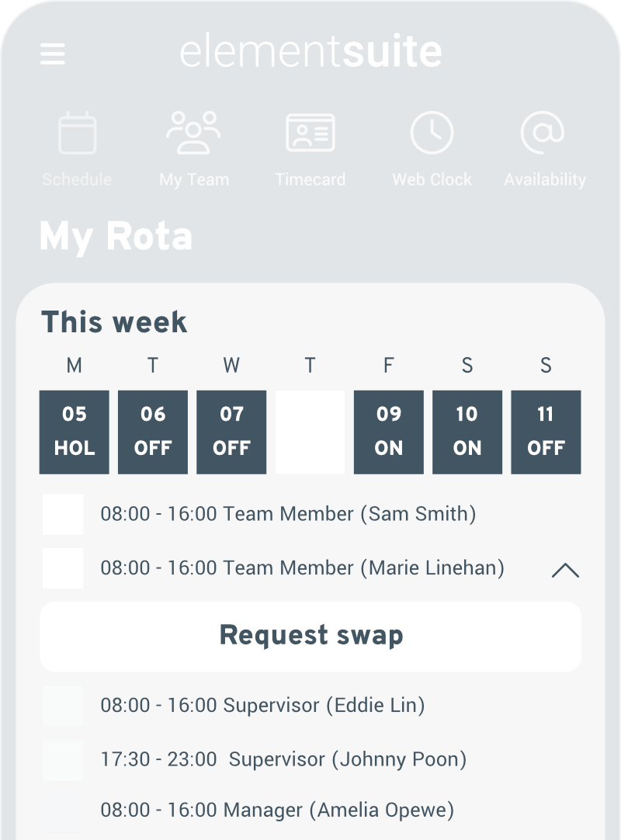Select Monday 05 marked HOL
Viewport: 621px width, 840px height.
pyautogui.click(x=74, y=432)
